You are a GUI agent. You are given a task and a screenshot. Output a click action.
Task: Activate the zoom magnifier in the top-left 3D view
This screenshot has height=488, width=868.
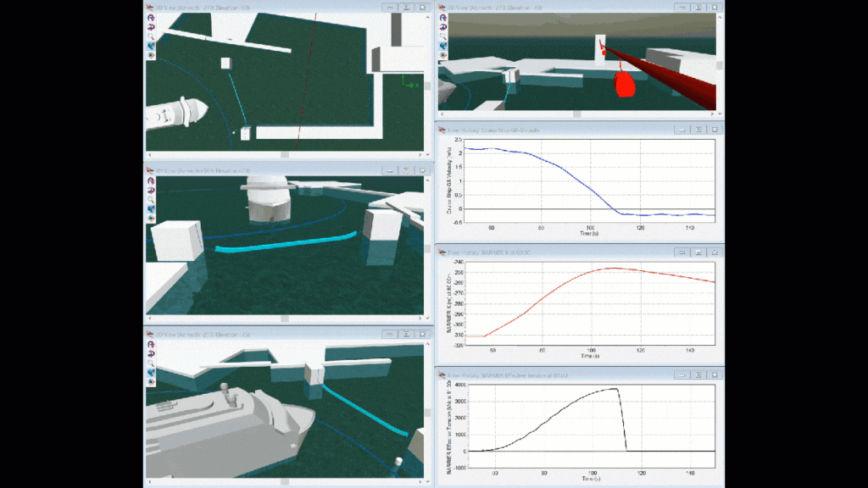pyautogui.click(x=151, y=35)
